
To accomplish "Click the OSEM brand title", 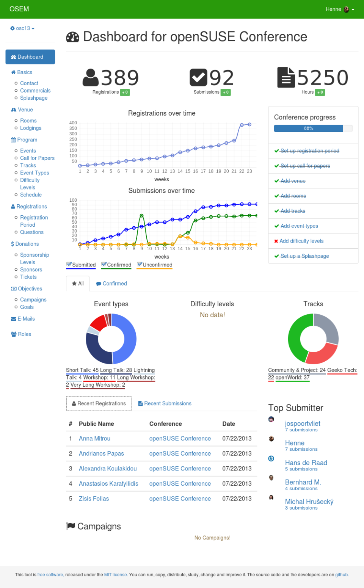I will coord(19,9).
